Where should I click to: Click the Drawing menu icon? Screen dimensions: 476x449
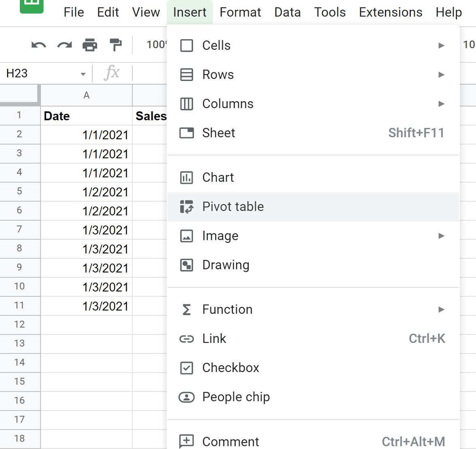coord(186,265)
